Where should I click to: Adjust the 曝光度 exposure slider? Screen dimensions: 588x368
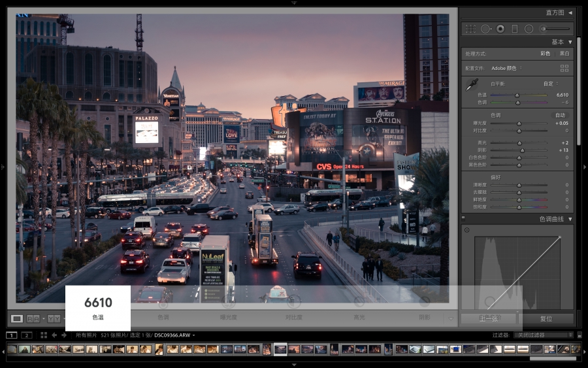519,124
